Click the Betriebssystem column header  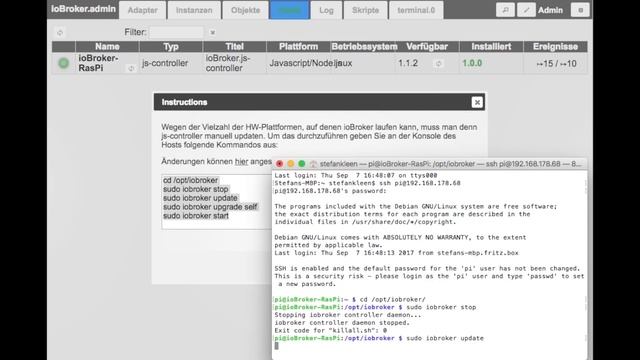pyautogui.click(x=364, y=47)
